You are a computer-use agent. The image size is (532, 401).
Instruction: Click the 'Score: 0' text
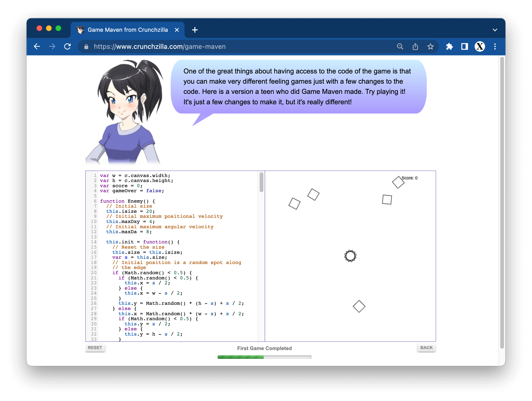tap(410, 178)
